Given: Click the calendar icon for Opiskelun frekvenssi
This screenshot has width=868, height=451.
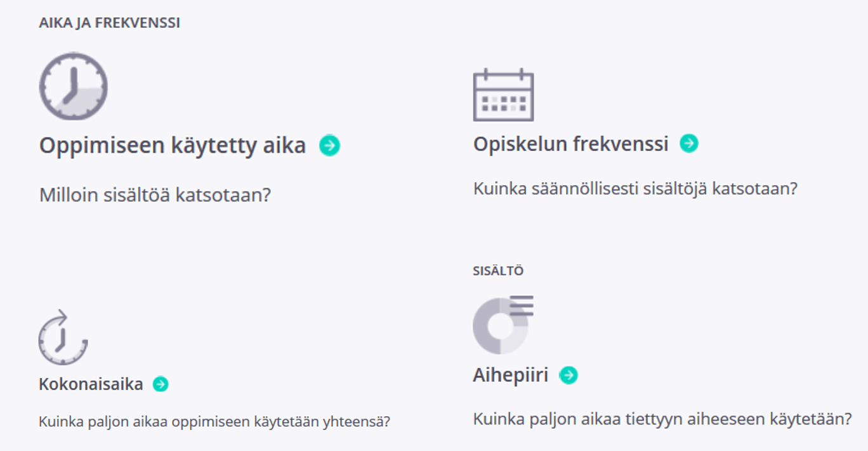Looking at the screenshot, I should click(503, 95).
